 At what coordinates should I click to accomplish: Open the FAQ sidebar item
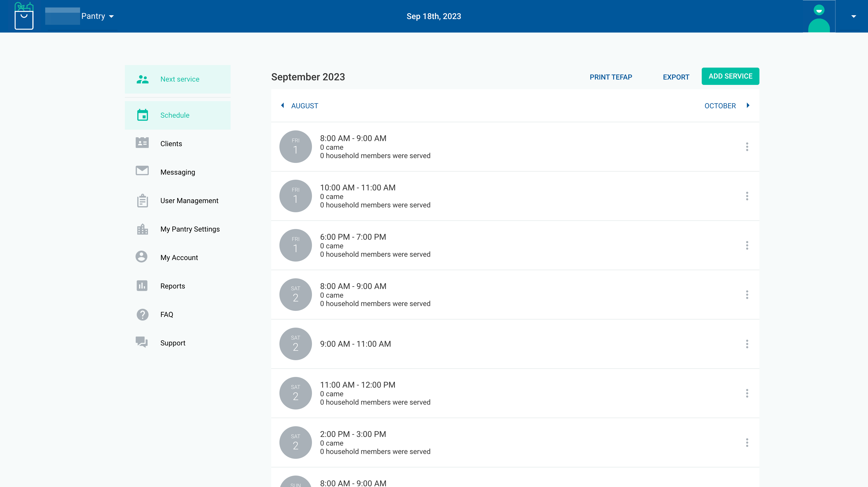[x=177, y=315]
